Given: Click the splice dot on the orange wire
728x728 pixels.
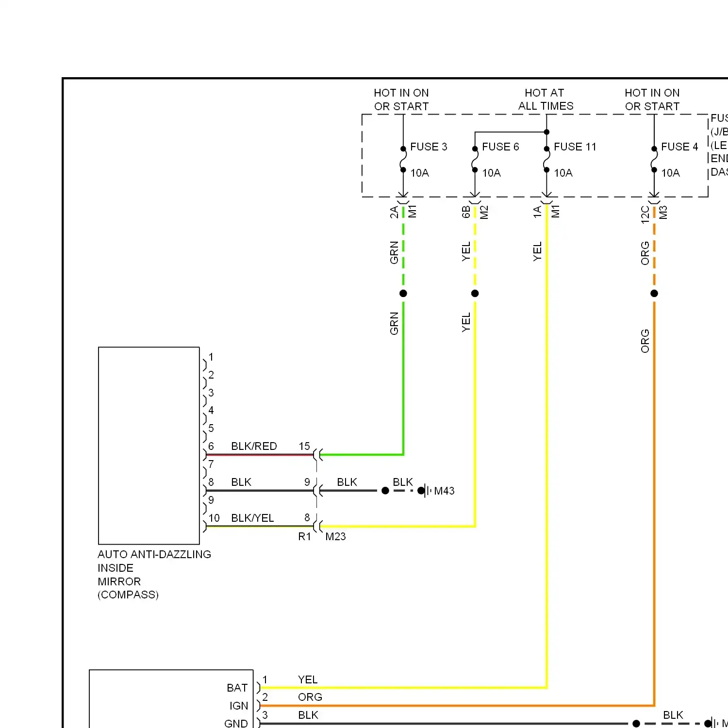Looking at the screenshot, I should 654,293.
